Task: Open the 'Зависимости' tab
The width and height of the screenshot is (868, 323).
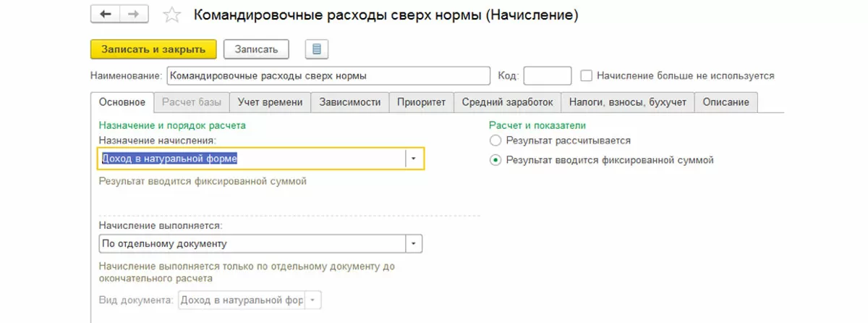Action: click(x=350, y=102)
